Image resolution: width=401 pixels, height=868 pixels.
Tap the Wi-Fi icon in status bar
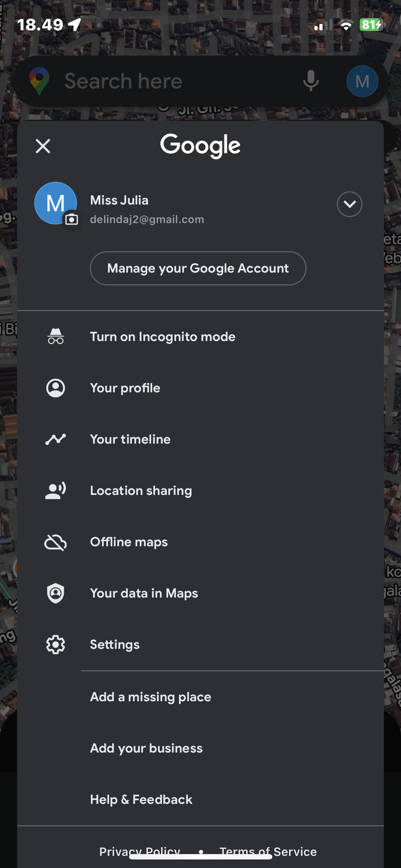coord(346,25)
